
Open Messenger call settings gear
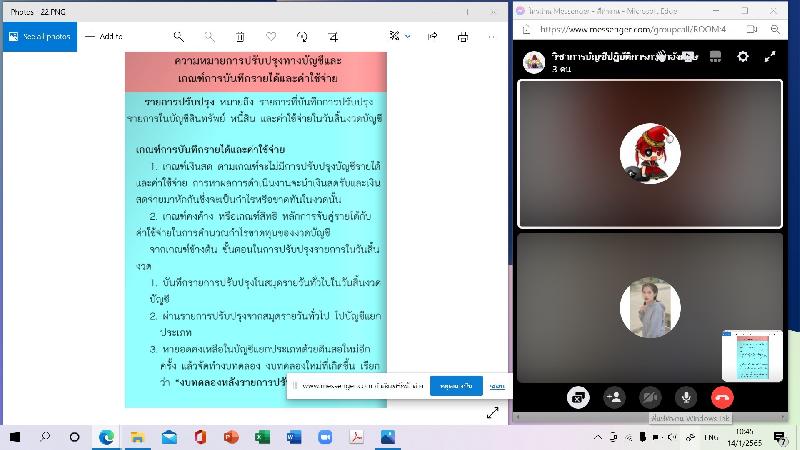(x=743, y=57)
